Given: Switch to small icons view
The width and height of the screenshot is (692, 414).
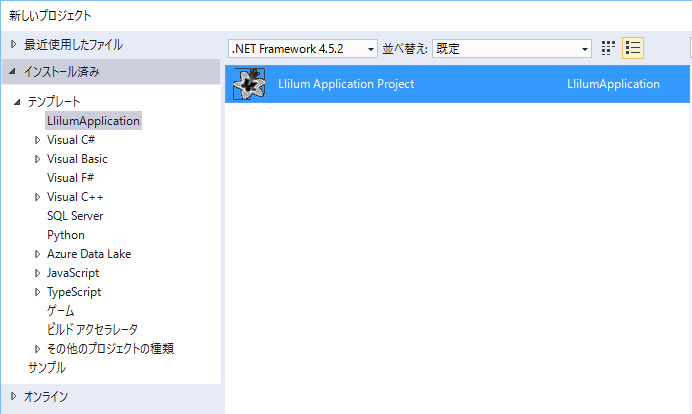Looking at the screenshot, I should (609, 48).
